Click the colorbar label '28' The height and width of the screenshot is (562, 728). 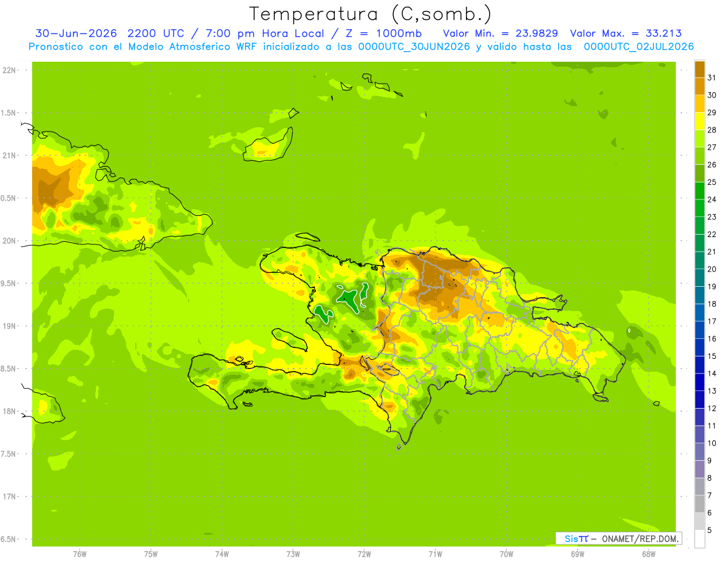tap(712, 130)
